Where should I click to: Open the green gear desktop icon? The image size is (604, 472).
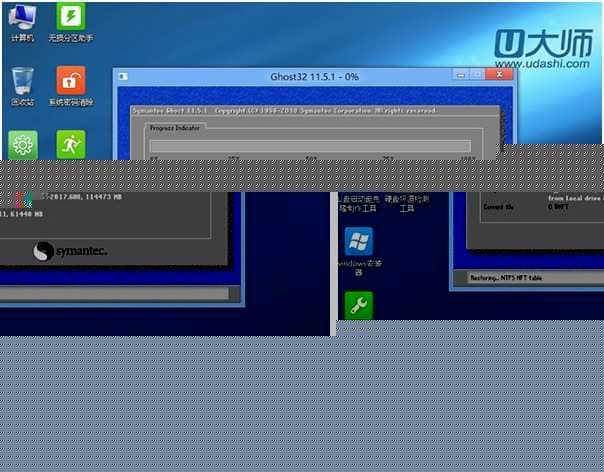click(x=22, y=143)
